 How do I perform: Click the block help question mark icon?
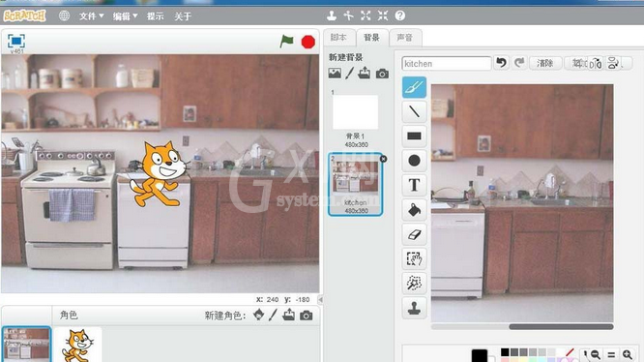[x=400, y=15]
